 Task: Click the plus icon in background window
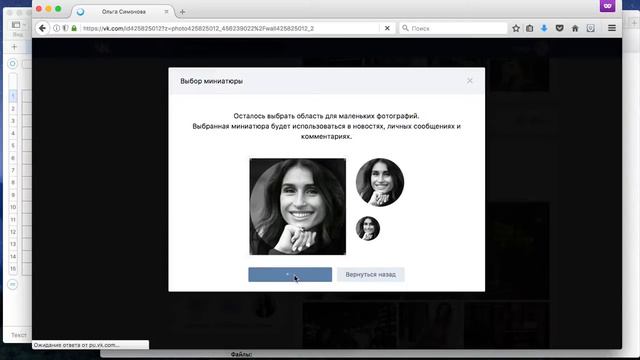pyautogui.click(x=14, y=47)
